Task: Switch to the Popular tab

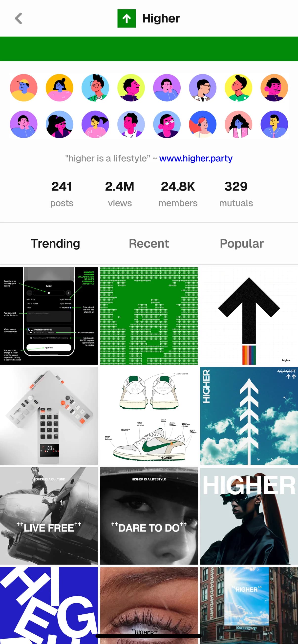Action: [242, 244]
